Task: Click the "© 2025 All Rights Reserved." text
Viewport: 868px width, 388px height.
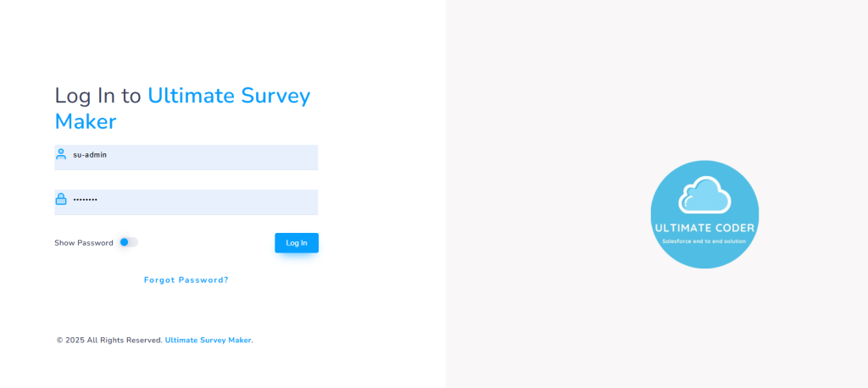Action: coord(109,341)
